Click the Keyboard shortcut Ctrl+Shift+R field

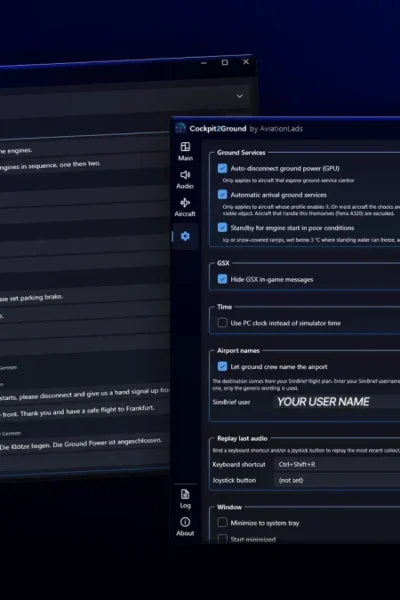click(x=337, y=465)
